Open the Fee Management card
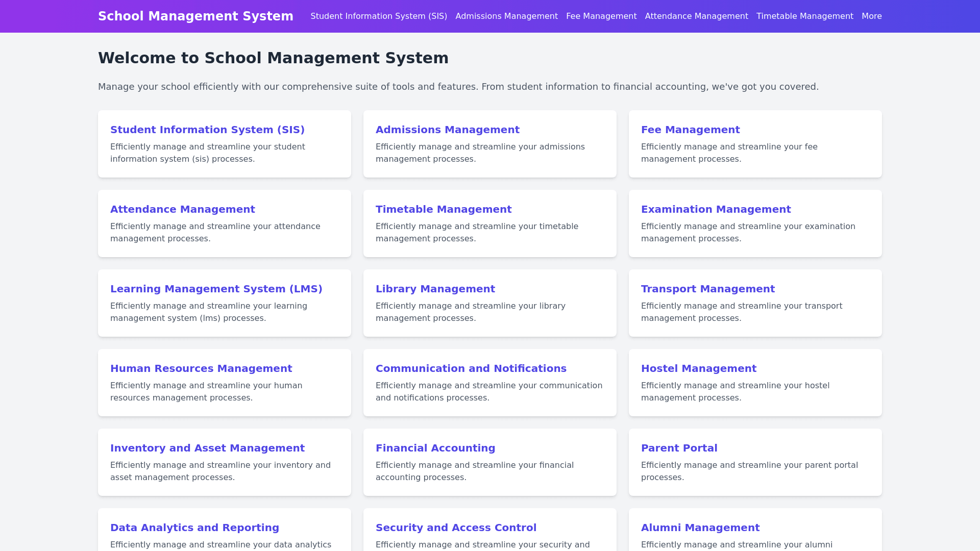This screenshot has width=980, height=551. [690, 130]
